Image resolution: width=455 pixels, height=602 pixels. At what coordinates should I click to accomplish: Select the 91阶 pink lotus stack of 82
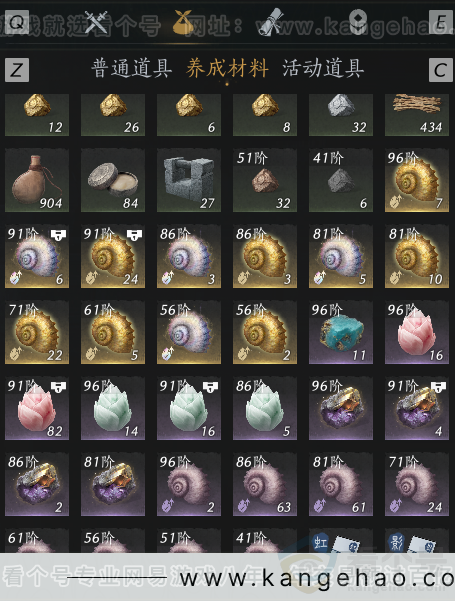pos(37,408)
